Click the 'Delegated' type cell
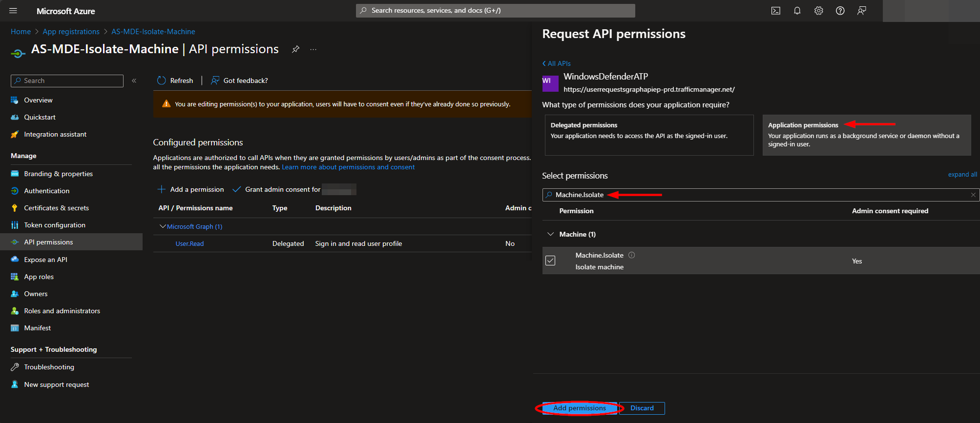980x423 pixels. coord(288,243)
